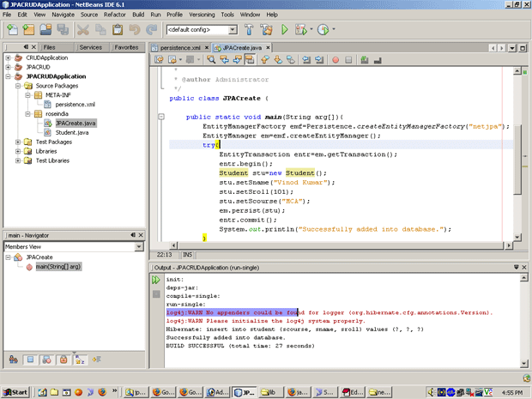Click the Debug project dropdown arrow
Viewport: 532px width, 399px height.
[311, 29]
